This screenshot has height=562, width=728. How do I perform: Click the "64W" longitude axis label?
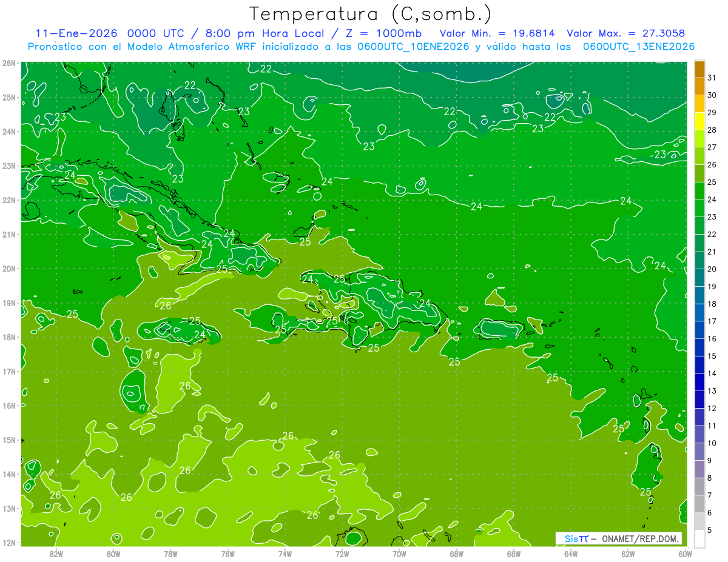point(570,553)
